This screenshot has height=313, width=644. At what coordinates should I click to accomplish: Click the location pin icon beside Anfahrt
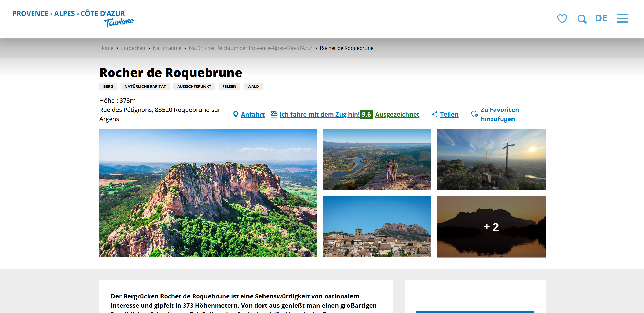pos(236,114)
